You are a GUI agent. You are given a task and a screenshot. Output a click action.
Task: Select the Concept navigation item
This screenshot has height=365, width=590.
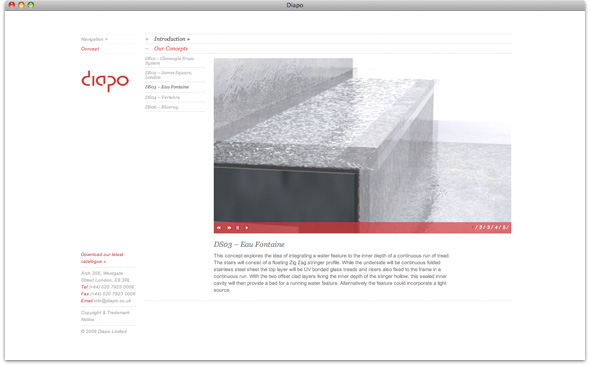coord(90,49)
